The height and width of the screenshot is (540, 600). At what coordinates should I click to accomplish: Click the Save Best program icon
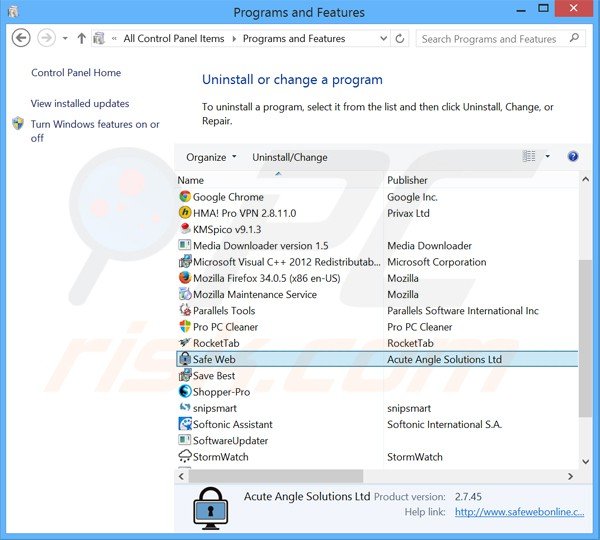coord(185,375)
